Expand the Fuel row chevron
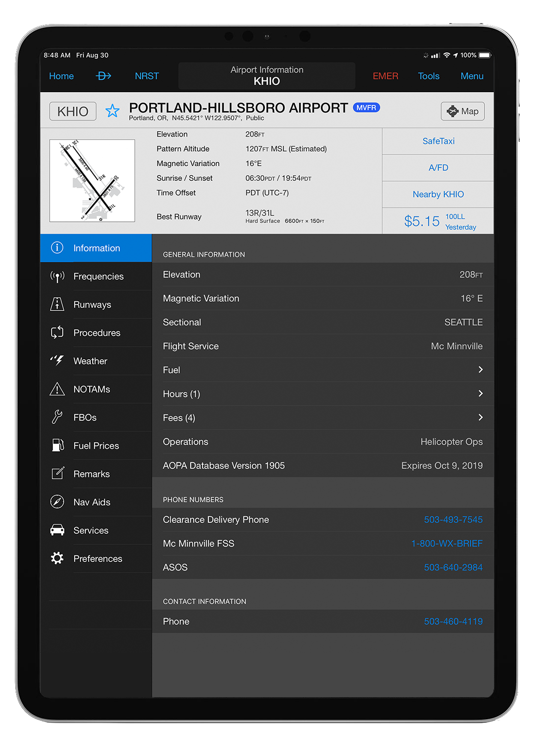 [x=480, y=370]
